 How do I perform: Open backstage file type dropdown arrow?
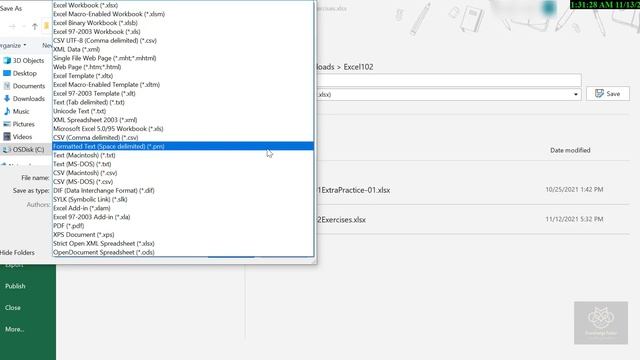(x=576, y=95)
